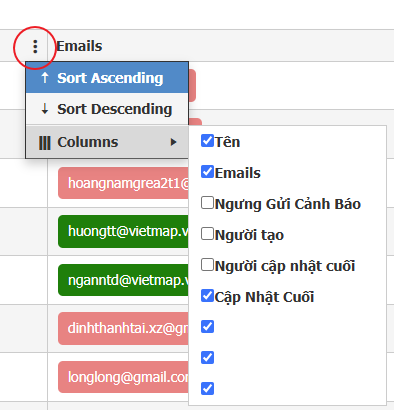Screen dimensions: 394x410
Task: Uncheck the Emails column checkbox
Action: pyautogui.click(x=207, y=172)
